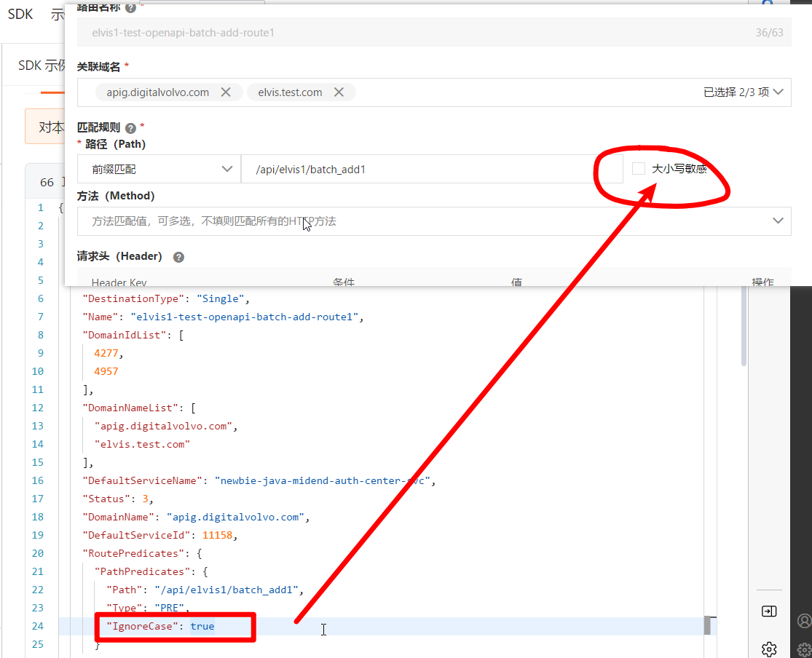The height and width of the screenshot is (658, 812).
Task: Click the "elvis.test.com" string on code line 14
Action: pyautogui.click(x=142, y=444)
